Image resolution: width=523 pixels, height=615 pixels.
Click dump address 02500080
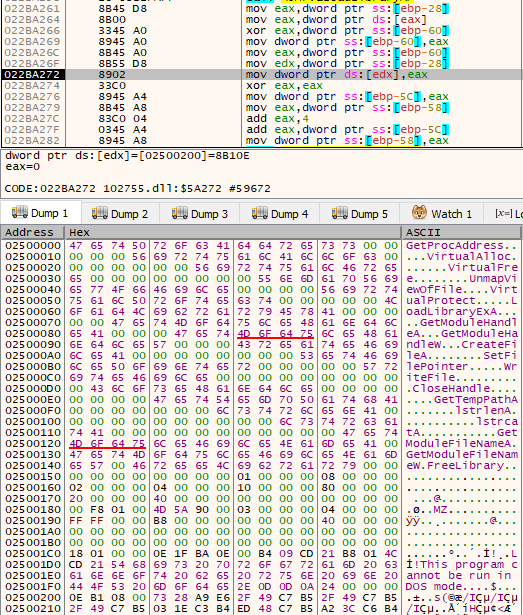click(x=33, y=333)
